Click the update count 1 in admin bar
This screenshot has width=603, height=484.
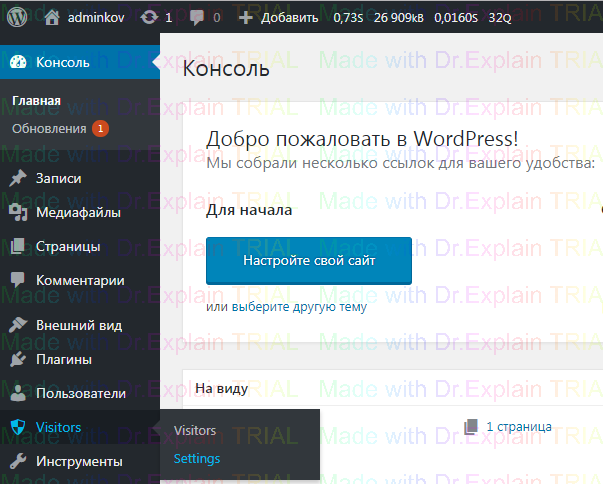[x=168, y=18]
